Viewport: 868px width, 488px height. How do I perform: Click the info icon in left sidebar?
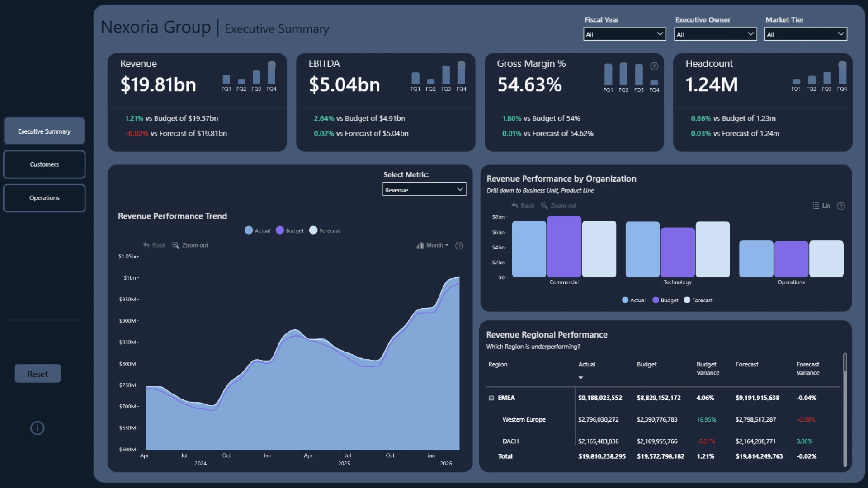pos(37,428)
